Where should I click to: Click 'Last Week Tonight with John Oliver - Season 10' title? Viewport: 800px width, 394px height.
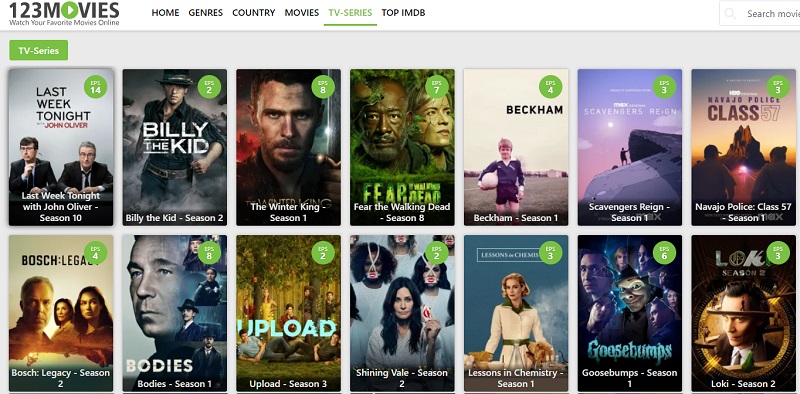(x=61, y=207)
